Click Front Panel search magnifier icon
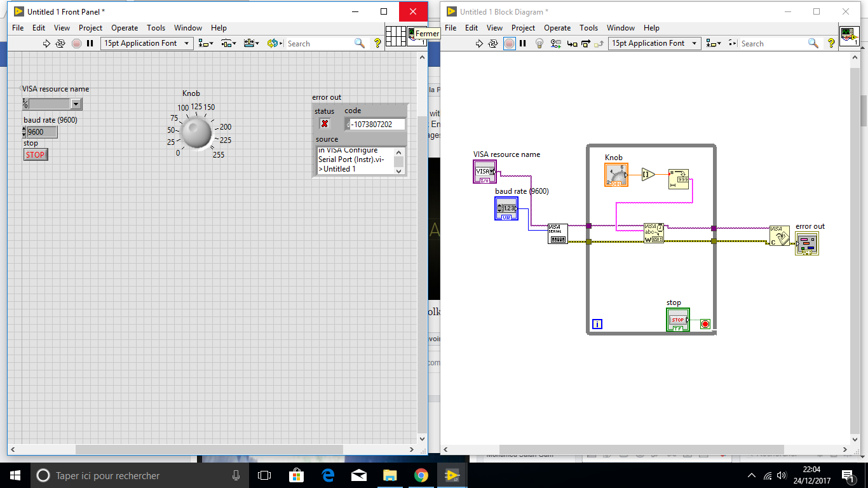868x488 pixels. point(360,43)
